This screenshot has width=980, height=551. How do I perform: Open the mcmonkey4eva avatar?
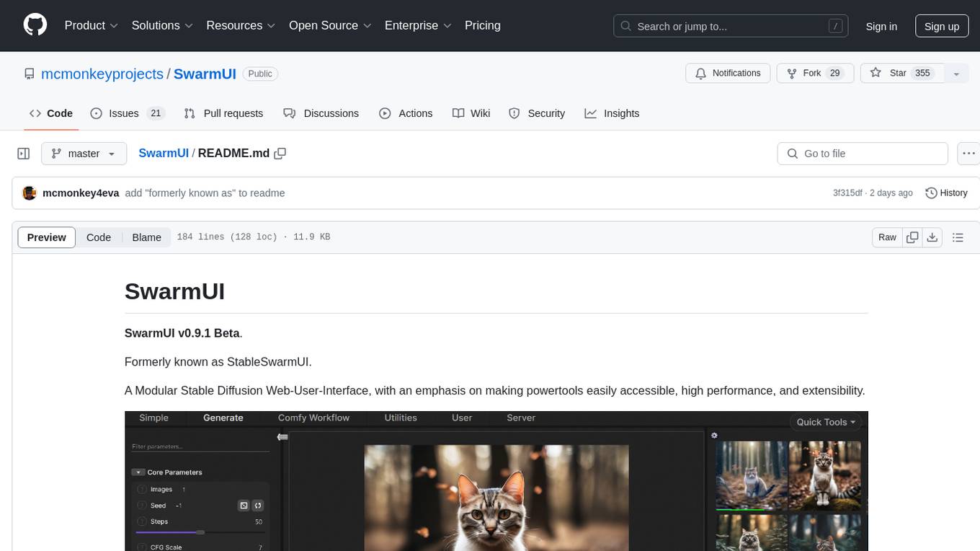[x=30, y=193]
